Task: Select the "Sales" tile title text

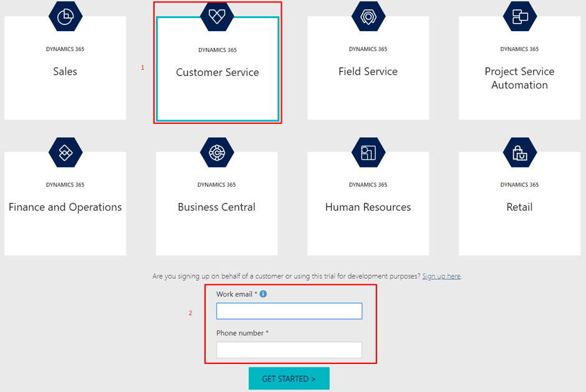Action: pos(65,72)
